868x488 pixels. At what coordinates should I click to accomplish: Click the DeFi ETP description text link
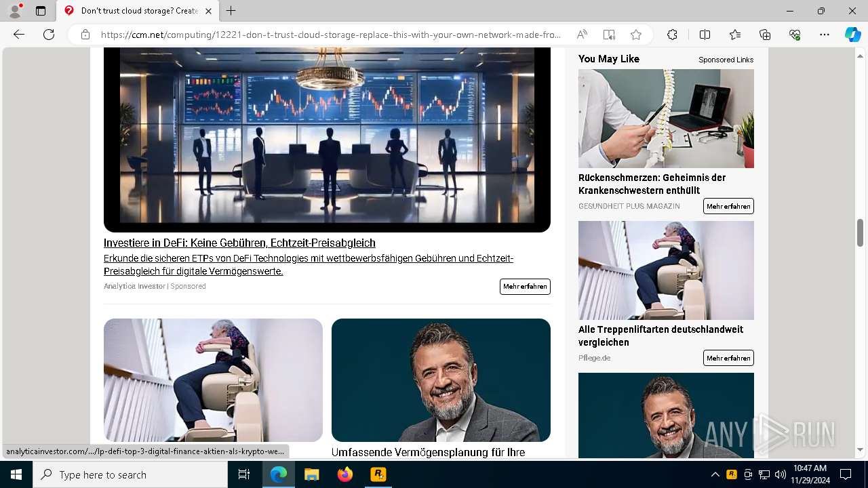(309, 265)
